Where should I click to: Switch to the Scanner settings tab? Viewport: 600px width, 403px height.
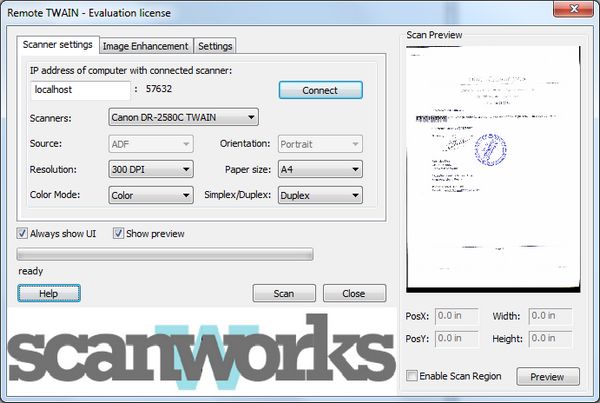pos(58,45)
